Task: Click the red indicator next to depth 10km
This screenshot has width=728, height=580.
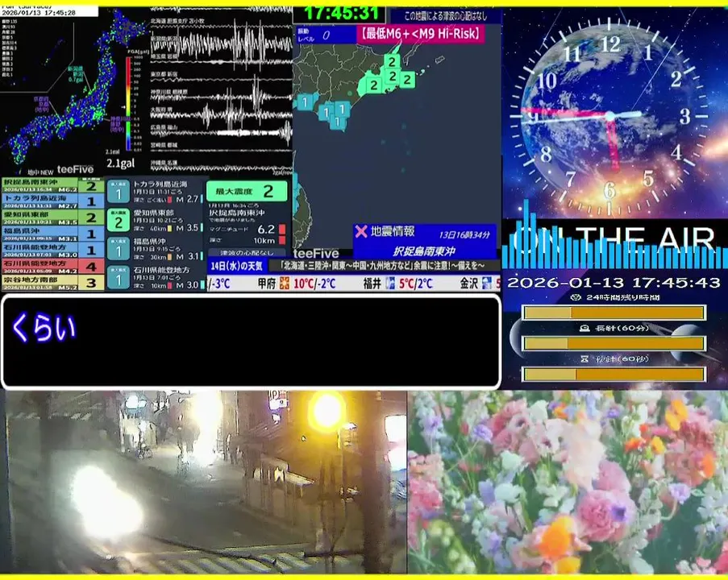Action: click(282, 240)
